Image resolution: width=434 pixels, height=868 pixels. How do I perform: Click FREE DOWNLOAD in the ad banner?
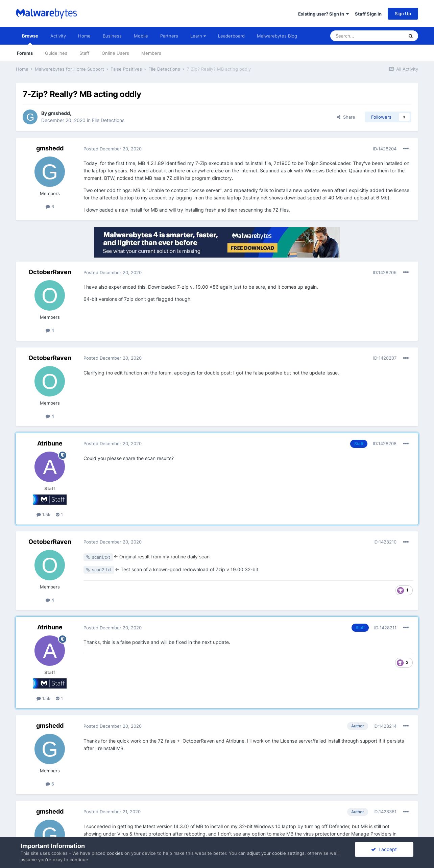252,248
